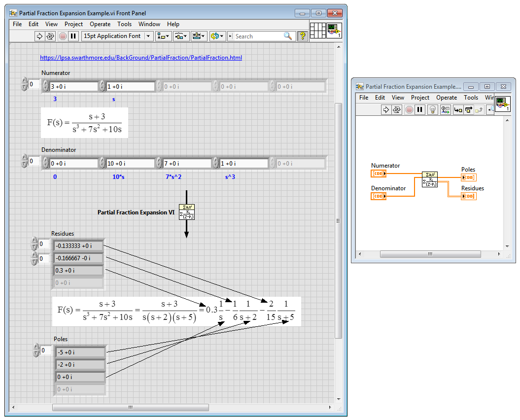Click the first Residues index stepper
The width and height of the screenshot is (520, 420).
click(x=34, y=244)
